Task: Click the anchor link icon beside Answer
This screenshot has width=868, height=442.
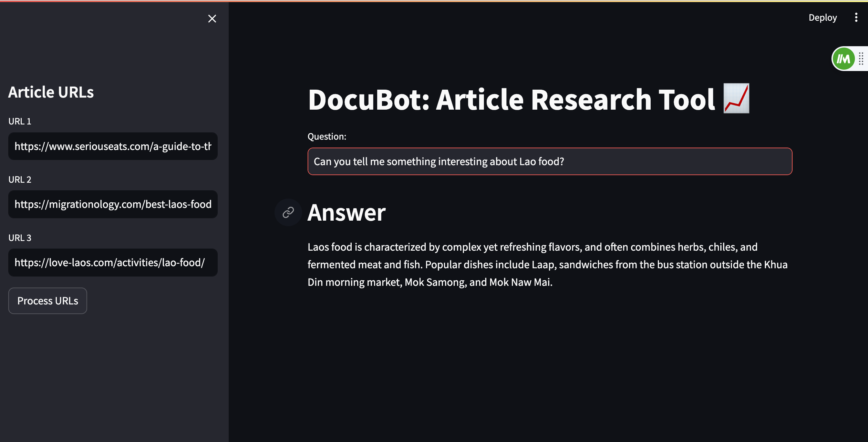Action: pyautogui.click(x=288, y=212)
